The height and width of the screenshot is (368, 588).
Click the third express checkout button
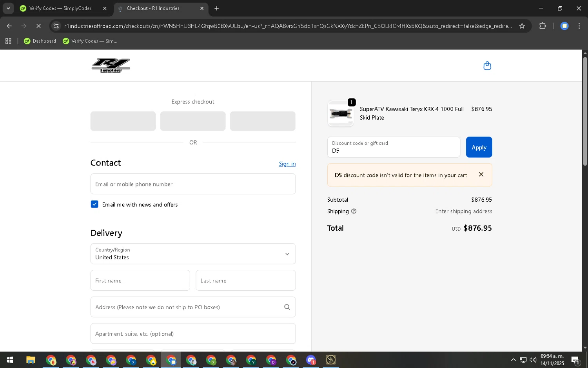(263, 121)
